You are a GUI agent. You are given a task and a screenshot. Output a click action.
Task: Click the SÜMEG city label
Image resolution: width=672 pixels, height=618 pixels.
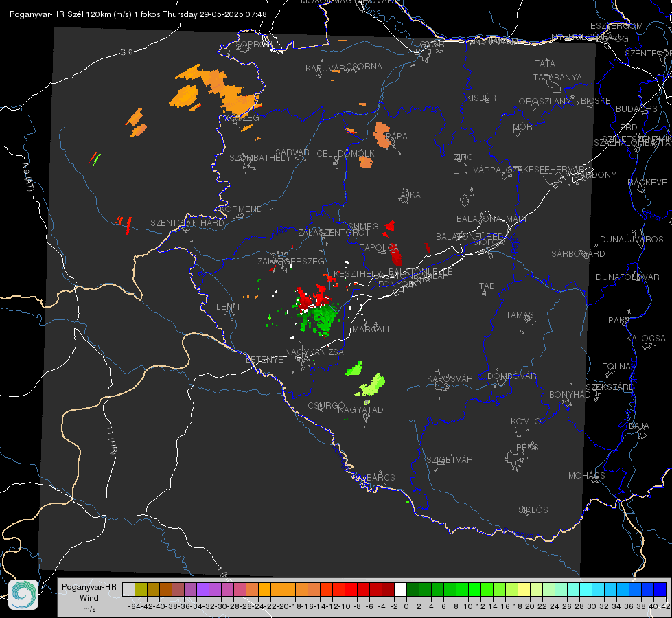coord(363,227)
